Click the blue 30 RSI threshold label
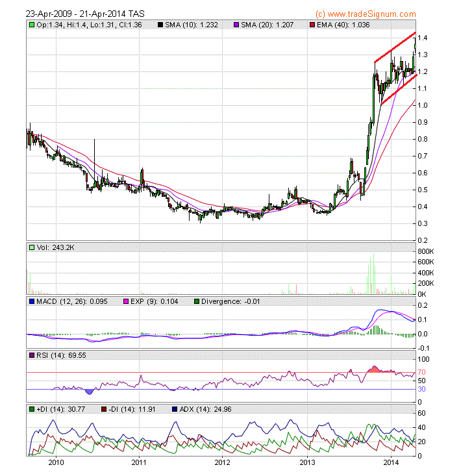Image resolution: width=472 pixels, height=476 pixels. tap(421, 389)
